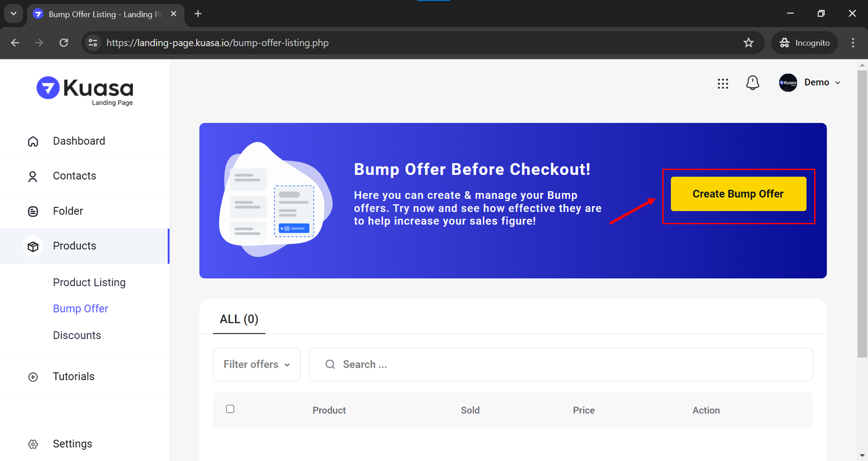The height and width of the screenshot is (461, 868).
Task: Click the Kuasa logo
Action: (85, 91)
